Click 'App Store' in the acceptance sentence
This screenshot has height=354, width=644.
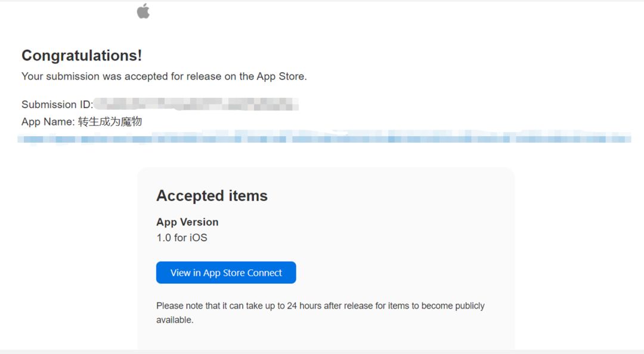[280, 76]
